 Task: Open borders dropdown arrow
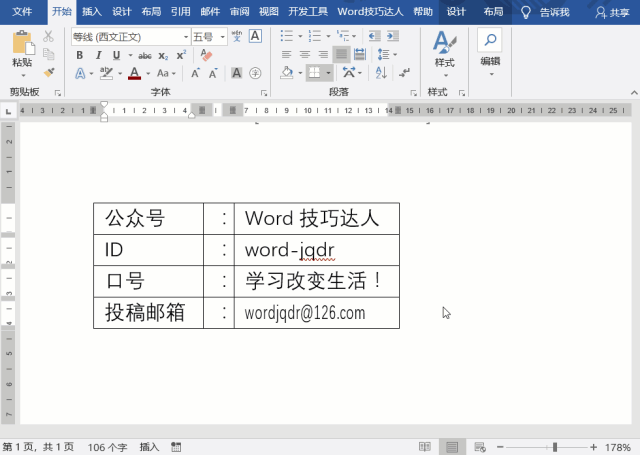click(328, 73)
